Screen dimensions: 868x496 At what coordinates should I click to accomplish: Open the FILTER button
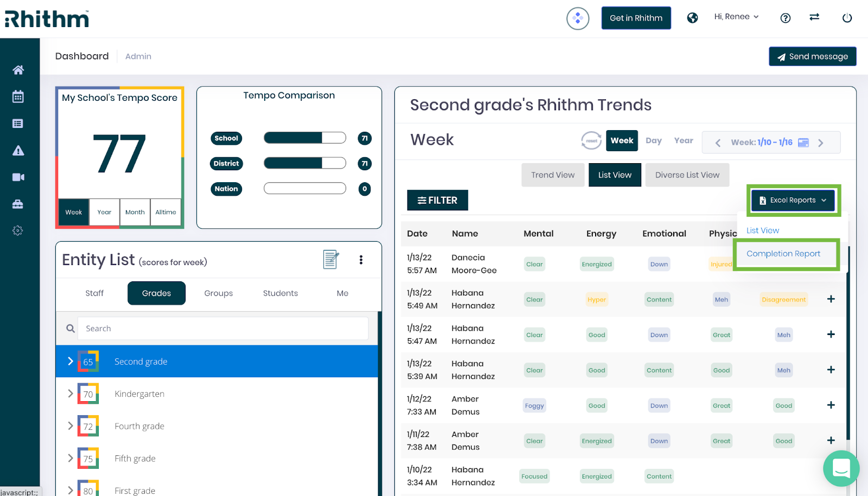tap(437, 200)
